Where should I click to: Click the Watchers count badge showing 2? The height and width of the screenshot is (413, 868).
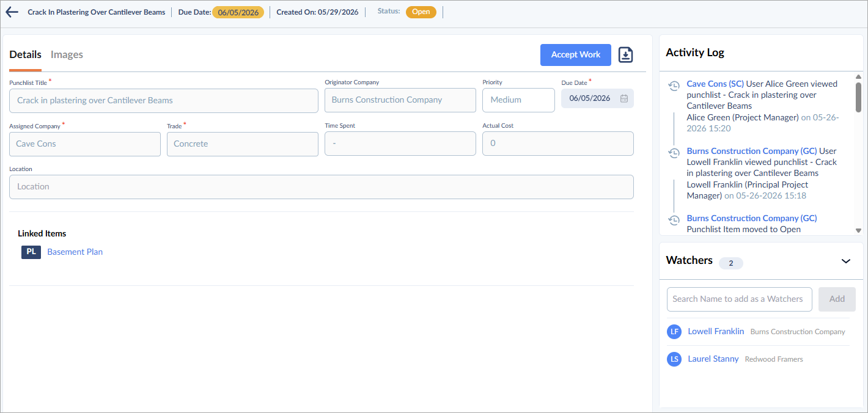[730, 263]
